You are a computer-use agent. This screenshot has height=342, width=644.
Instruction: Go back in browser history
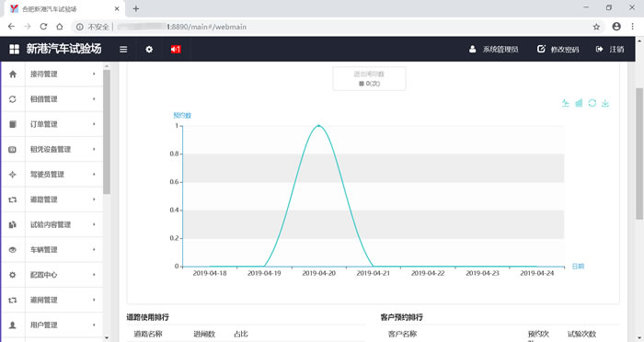click(x=11, y=27)
